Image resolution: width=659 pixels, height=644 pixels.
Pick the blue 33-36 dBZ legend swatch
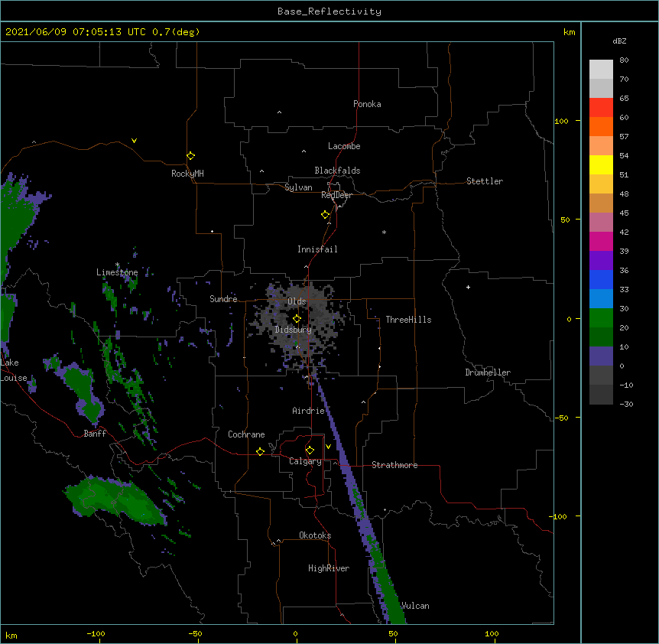tap(601, 279)
